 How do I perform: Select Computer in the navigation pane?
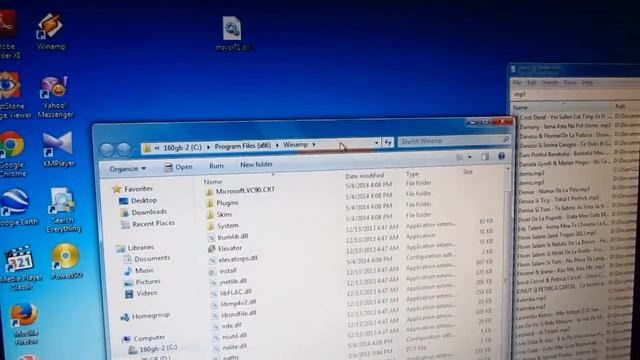pos(144,338)
